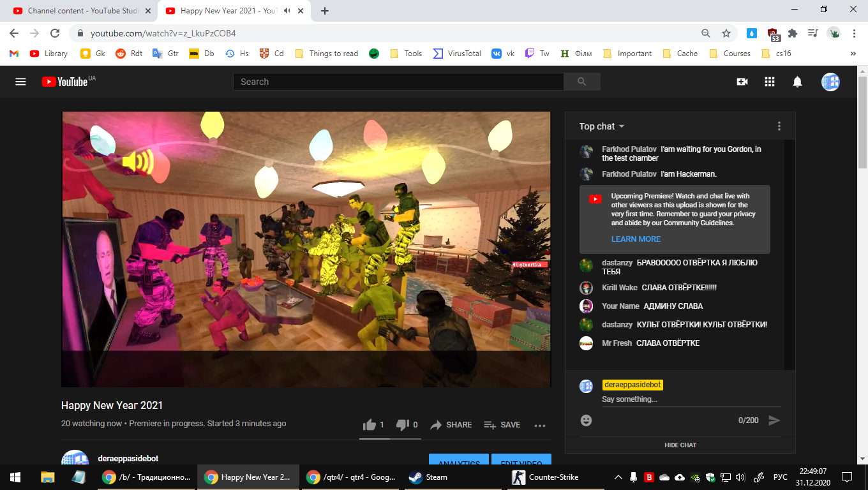Open Counter-Strike from the taskbar
Screen dimensions: 868x490
554,477
